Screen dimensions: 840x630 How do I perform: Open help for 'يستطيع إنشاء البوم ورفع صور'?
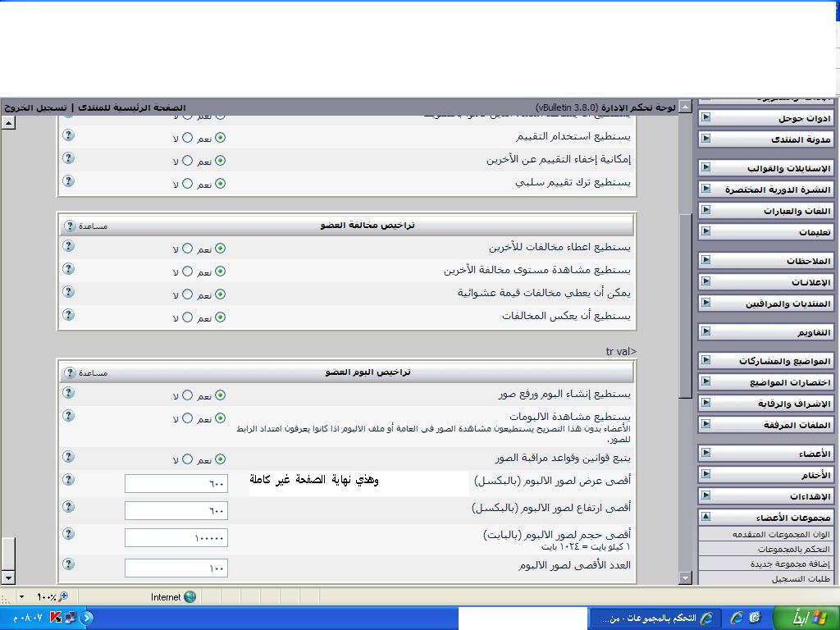69,393
